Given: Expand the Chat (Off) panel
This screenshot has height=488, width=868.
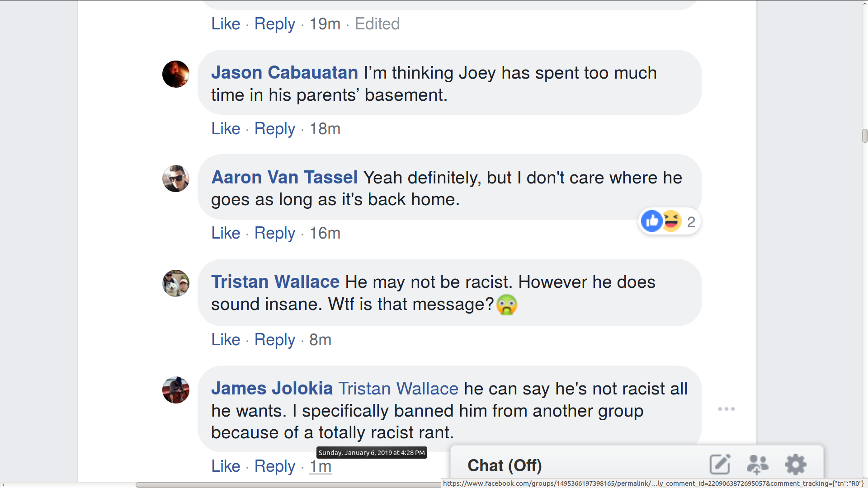Looking at the screenshot, I should tap(505, 465).
